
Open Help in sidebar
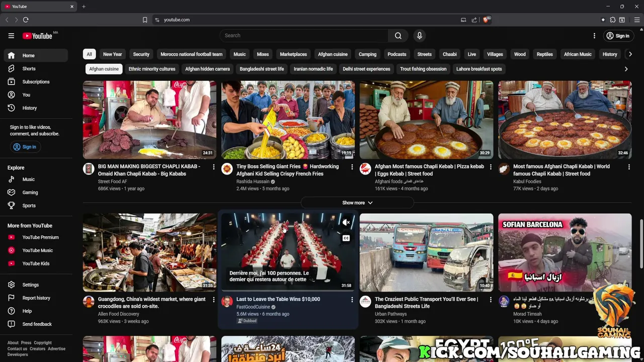36,311
